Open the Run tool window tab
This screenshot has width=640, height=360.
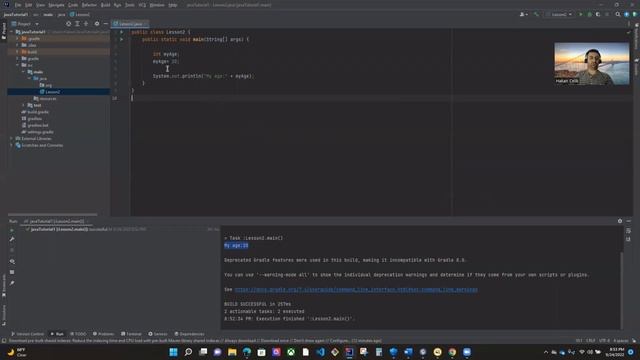click(57, 334)
